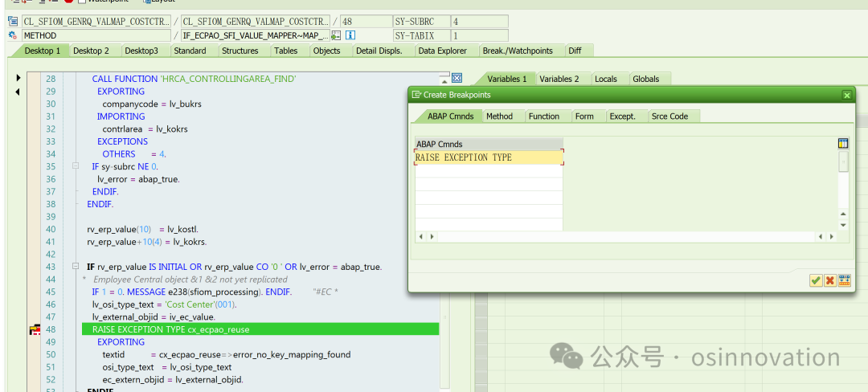Click scroll up arrow in the dialog table
This screenshot has height=392, width=868.
click(x=843, y=214)
